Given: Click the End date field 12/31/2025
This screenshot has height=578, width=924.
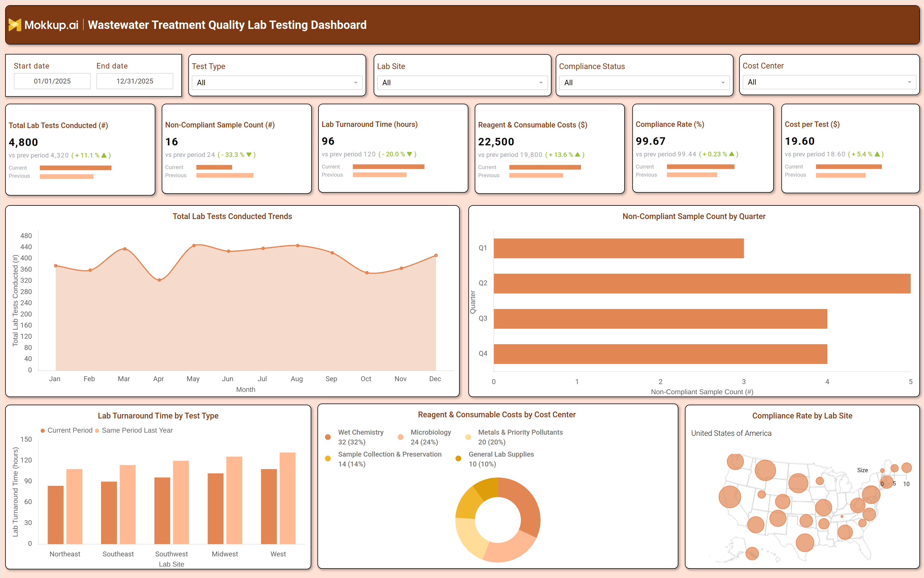Looking at the screenshot, I should [135, 81].
